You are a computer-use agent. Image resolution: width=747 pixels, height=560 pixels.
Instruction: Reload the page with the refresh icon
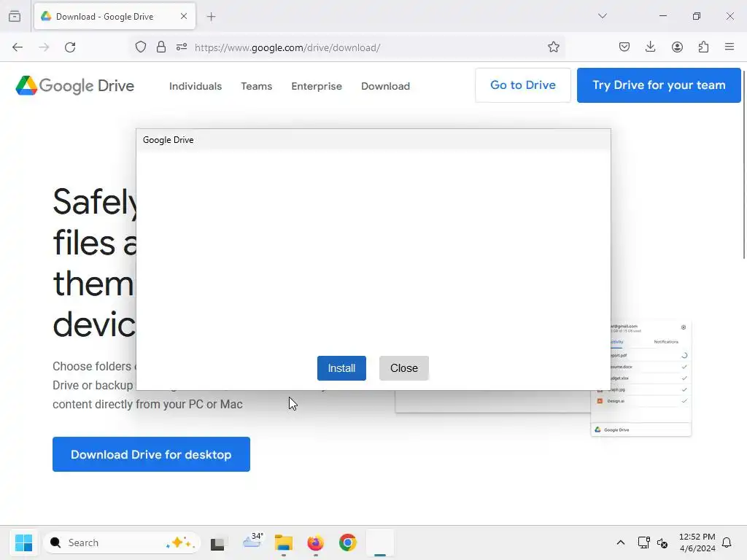pyautogui.click(x=70, y=47)
